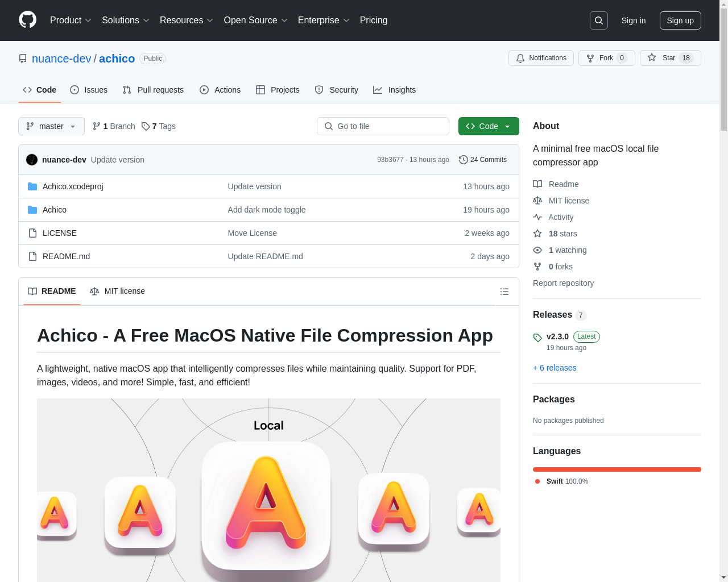
Task: Click the GitHub logo icon
Action: point(28,20)
